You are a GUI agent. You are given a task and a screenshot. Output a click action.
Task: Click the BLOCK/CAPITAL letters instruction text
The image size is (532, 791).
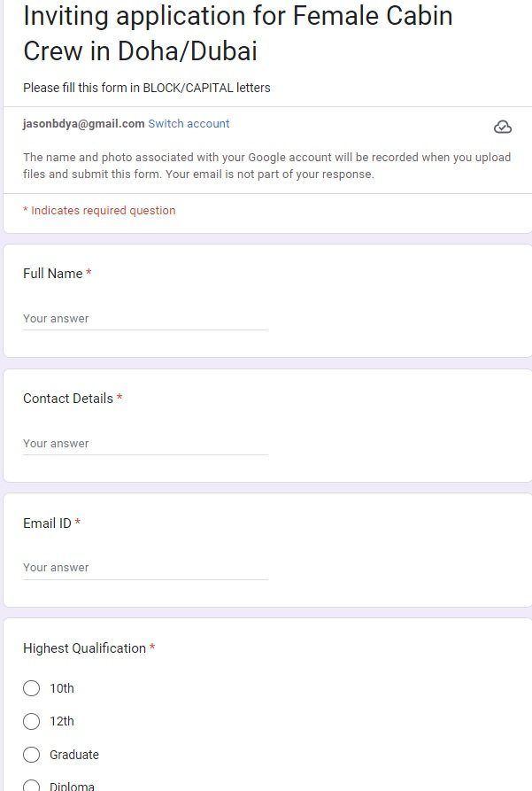[146, 88]
